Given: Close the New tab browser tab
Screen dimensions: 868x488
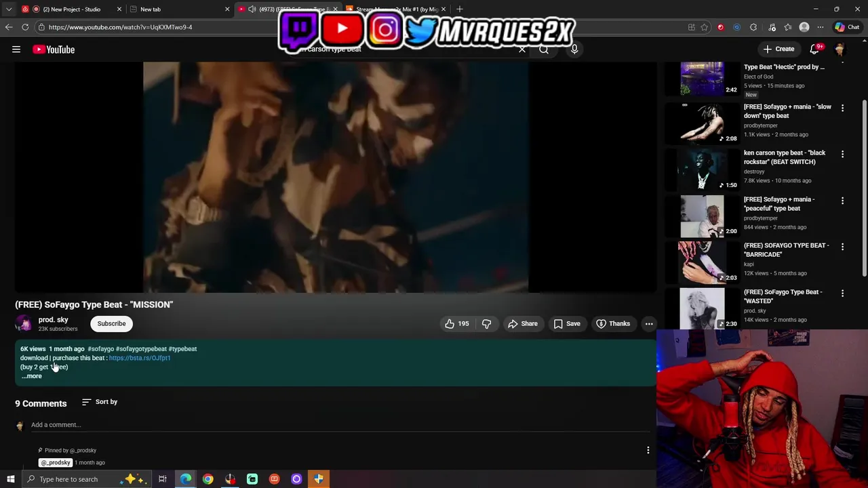Looking at the screenshot, I should tap(227, 9).
